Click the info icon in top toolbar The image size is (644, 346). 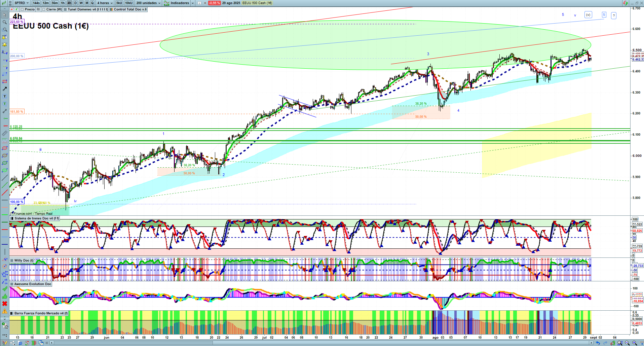(x=199, y=3)
